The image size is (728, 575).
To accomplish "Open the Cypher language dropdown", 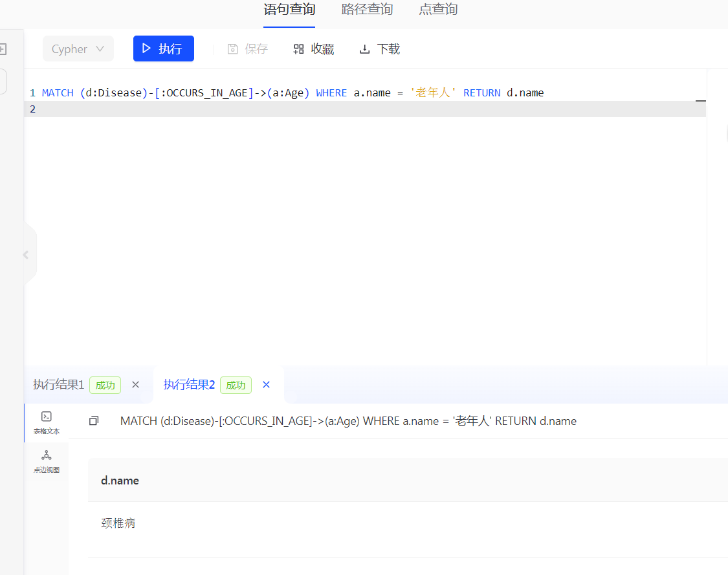I will pos(78,49).
